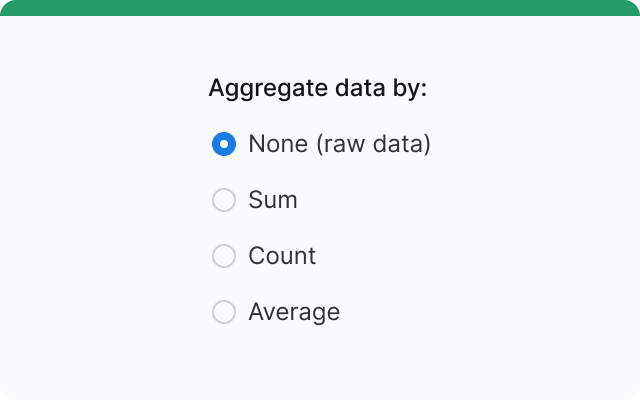The width and height of the screenshot is (640, 400).
Task: Pick the last aggregation option's radio circle
Action: click(x=224, y=312)
